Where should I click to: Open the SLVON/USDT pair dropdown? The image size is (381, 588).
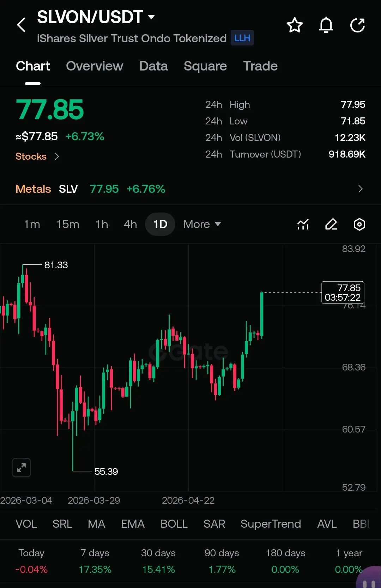click(x=151, y=17)
